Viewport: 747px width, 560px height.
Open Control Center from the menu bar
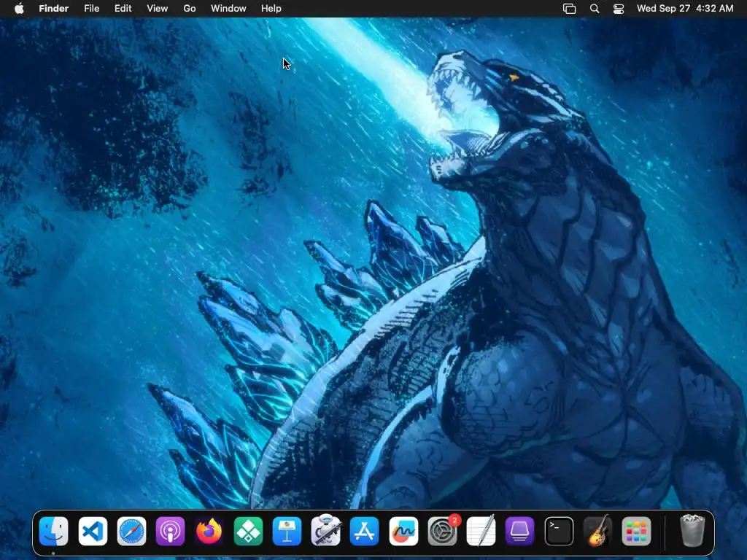click(619, 9)
